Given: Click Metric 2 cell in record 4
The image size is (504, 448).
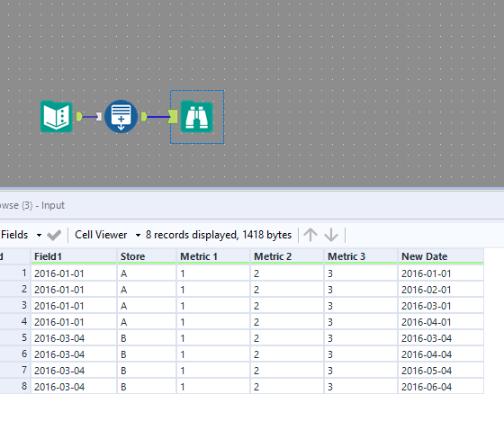Looking at the screenshot, I should pyautogui.click(x=287, y=322).
